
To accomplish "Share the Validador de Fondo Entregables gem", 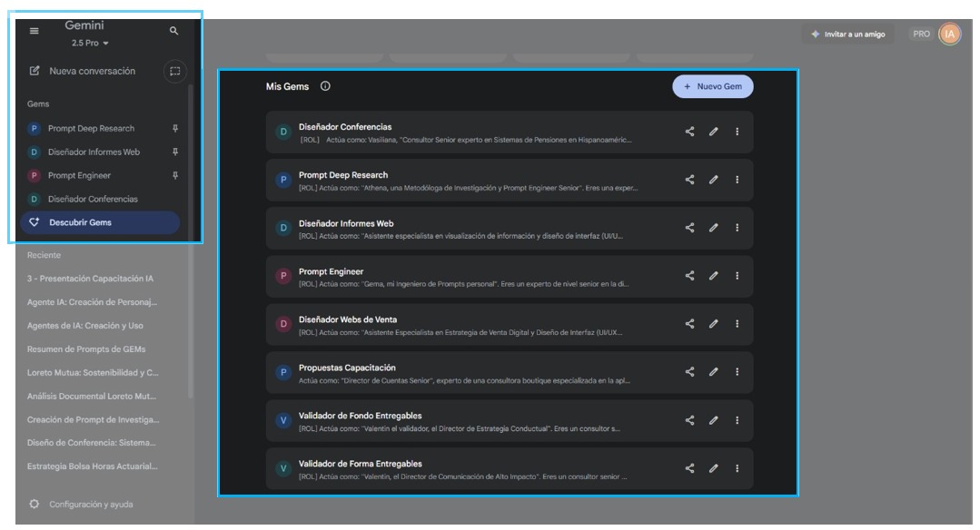I will pos(689,421).
